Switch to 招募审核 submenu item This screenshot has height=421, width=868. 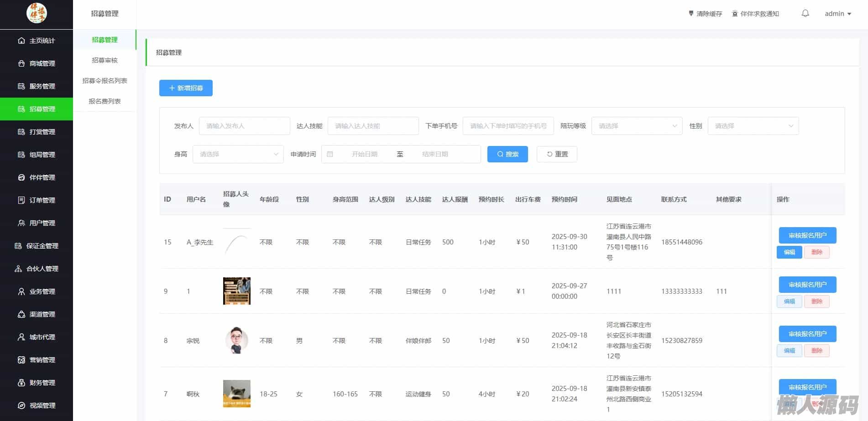point(105,60)
